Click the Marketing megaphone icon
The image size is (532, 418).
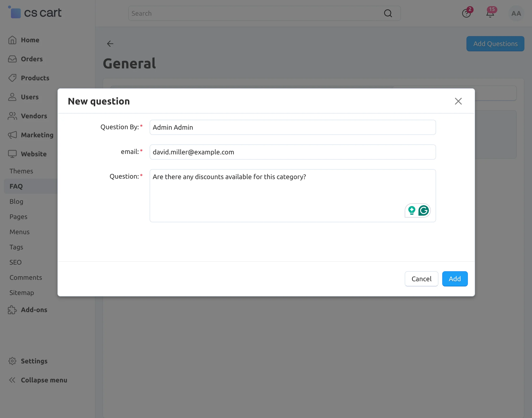coord(12,135)
